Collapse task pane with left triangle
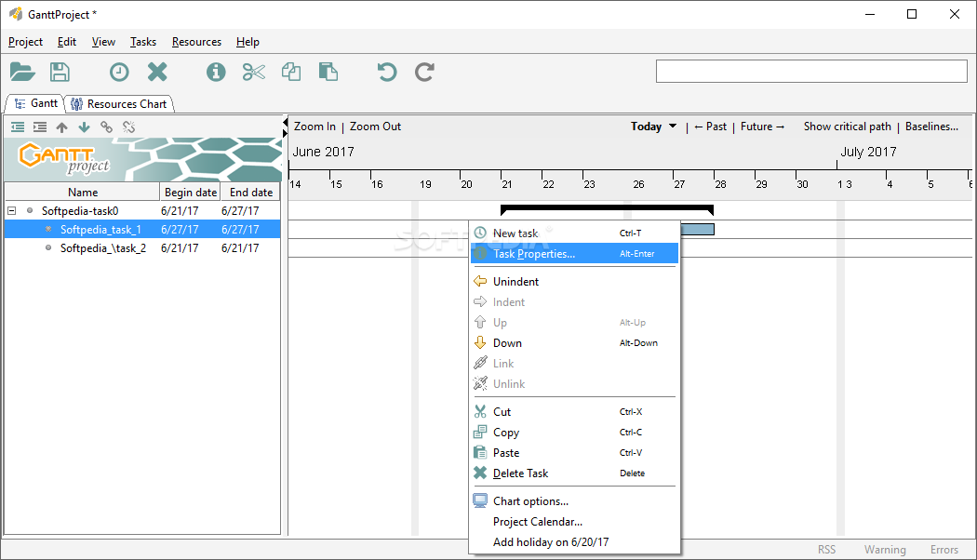 click(x=286, y=122)
